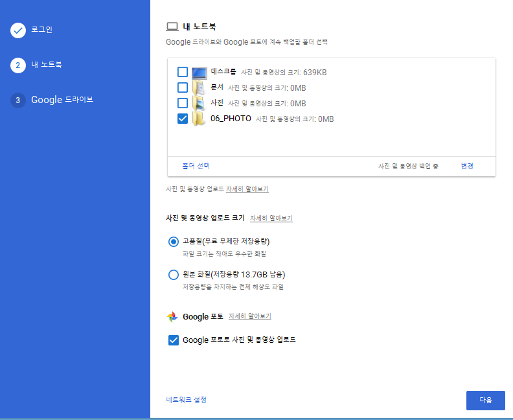The width and height of the screenshot is (513, 420).
Task: Click the 06_PHOTO folder icon
Action: [x=199, y=119]
